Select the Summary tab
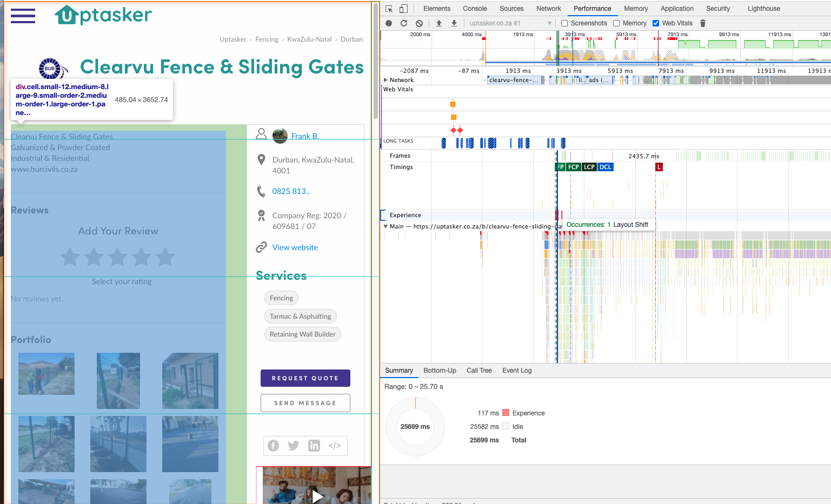 click(x=399, y=371)
